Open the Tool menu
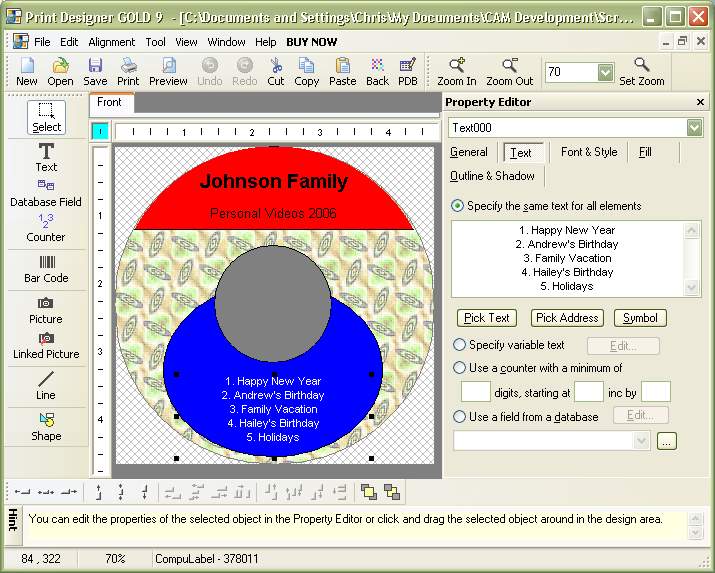The width and height of the screenshot is (715, 573). tap(155, 42)
